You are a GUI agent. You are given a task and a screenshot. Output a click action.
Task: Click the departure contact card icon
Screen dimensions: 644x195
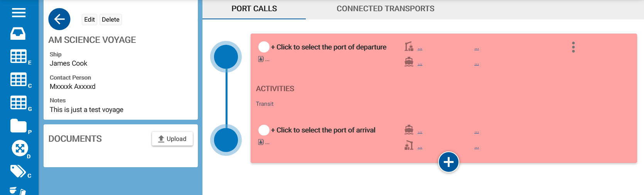point(261,59)
